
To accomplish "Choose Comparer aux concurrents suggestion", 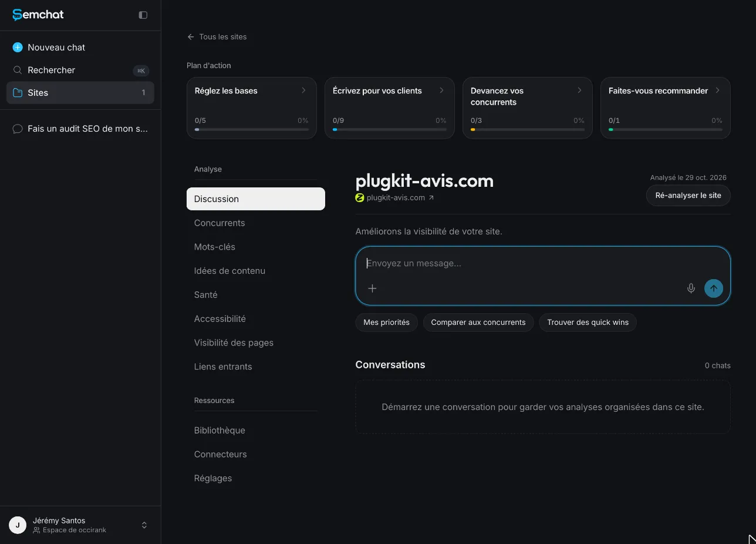I will point(478,323).
